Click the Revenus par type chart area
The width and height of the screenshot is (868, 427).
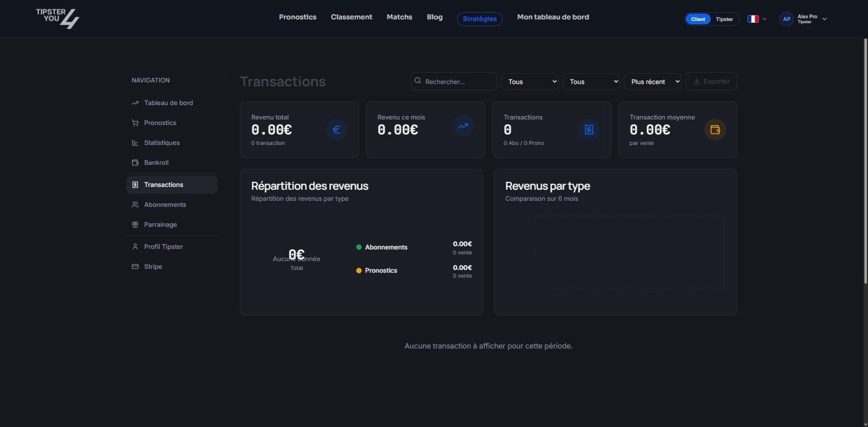(629, 252)
